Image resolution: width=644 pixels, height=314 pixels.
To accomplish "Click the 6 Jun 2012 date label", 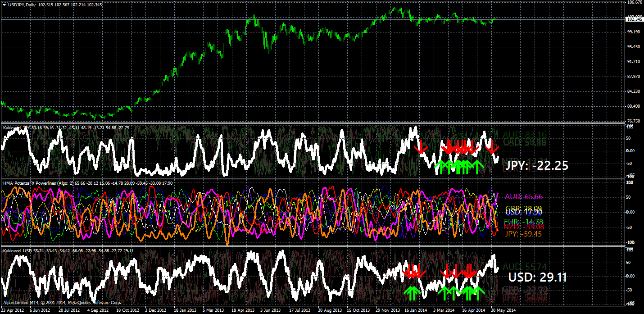I will pos(39,310).
